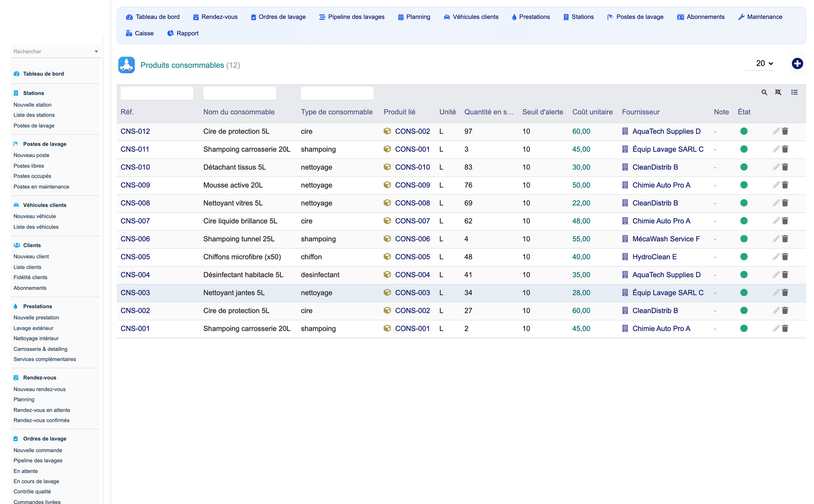Click the add new consumable plus icon
This screenshot has height=504, width=814.
pyautogui.click(x=797, y=64)
